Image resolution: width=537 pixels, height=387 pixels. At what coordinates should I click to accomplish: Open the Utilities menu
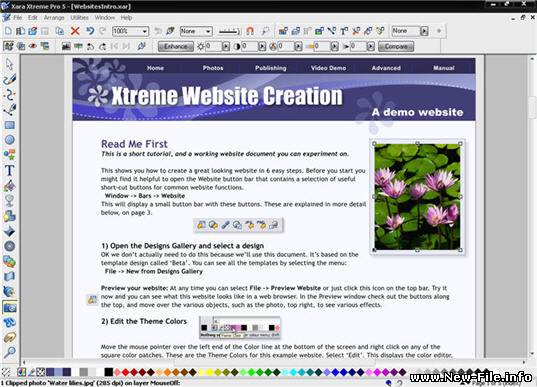(x=79, y=17)
